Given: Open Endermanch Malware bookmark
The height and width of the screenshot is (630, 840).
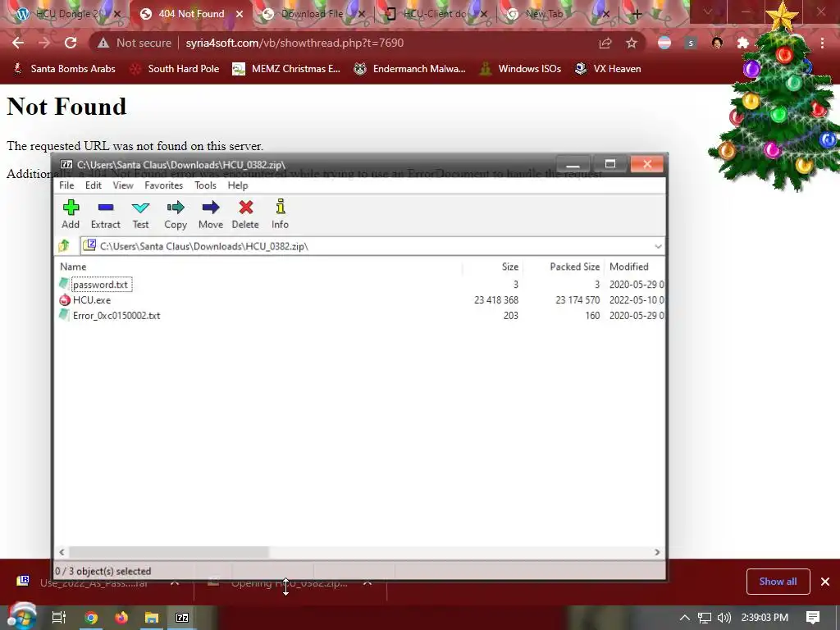Looking at the screenshot, I should tap(409, 69).
